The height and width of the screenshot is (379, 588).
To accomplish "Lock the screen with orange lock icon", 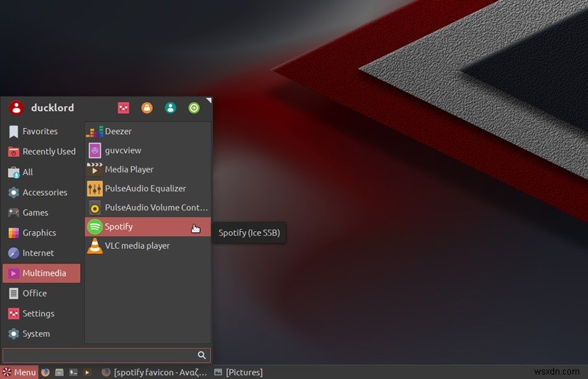I will (147, 107).
